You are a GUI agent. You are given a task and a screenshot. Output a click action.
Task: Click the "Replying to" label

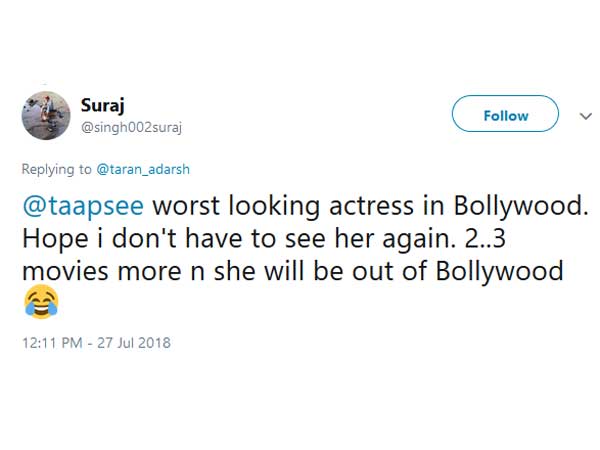coord(56,170)
